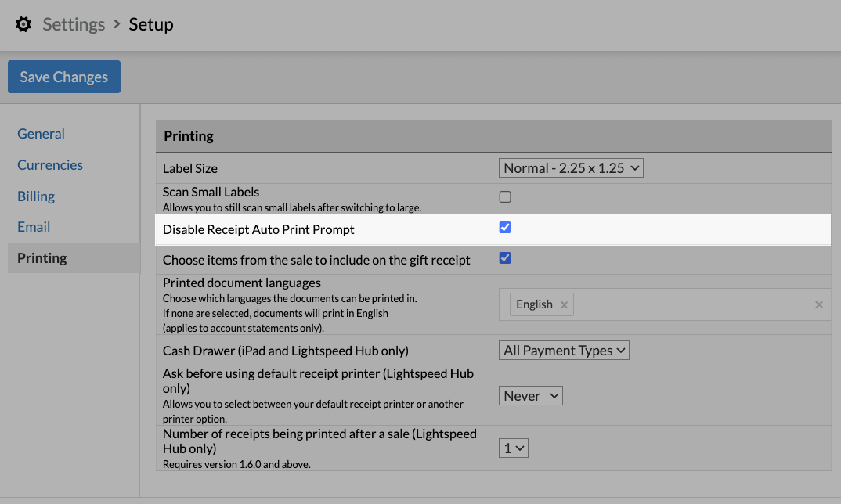This screenshot has height=504, width=841.
Task: Click the Save Changes button
Action: point(64,77)
